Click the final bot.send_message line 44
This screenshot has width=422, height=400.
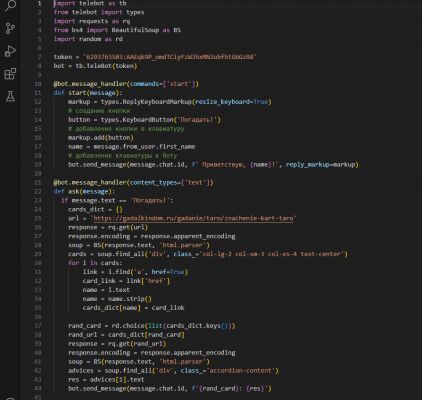[170, 389]
